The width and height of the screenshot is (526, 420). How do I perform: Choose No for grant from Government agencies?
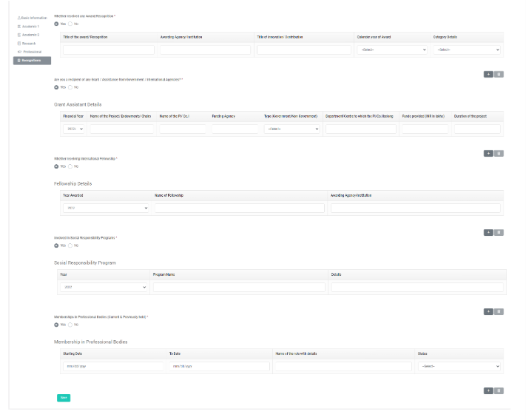(x=70, y=87)
